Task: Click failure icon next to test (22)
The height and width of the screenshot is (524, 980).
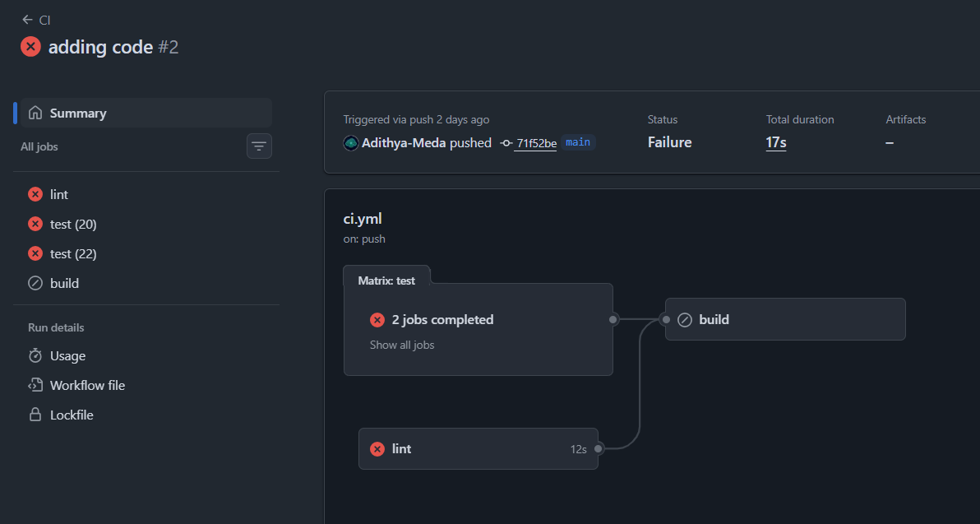Action: click(x=35, y=254)
